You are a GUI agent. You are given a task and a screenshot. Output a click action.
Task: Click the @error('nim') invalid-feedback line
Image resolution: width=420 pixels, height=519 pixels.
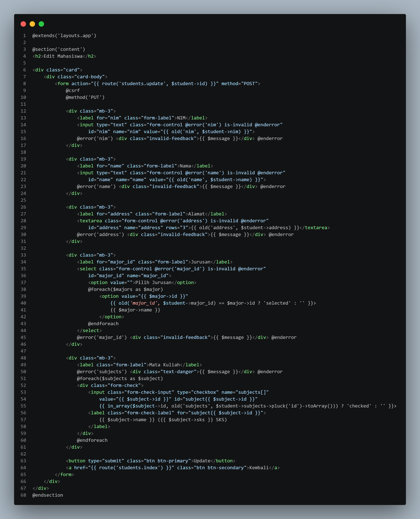pos(180,138)
